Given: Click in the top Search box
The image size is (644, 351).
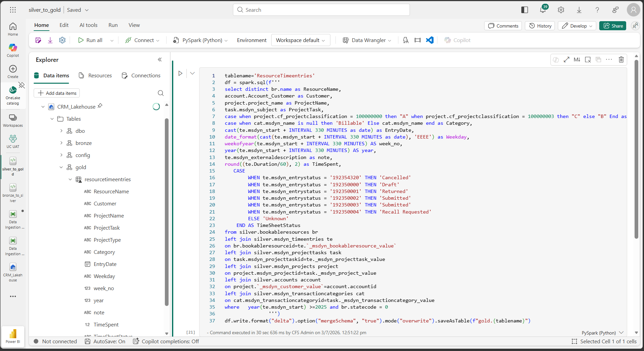Looking at the screenshot, I should click(x=321, y=10).
